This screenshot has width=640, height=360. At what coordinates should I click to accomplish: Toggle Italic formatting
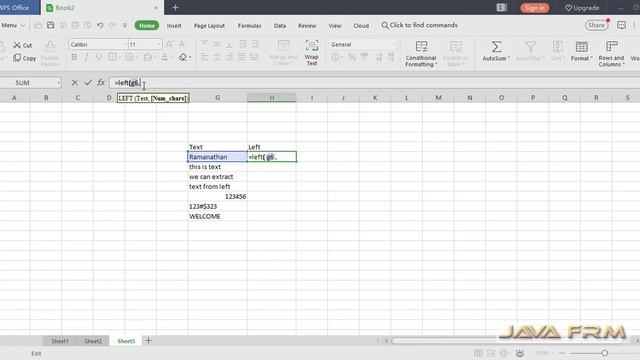86,57
